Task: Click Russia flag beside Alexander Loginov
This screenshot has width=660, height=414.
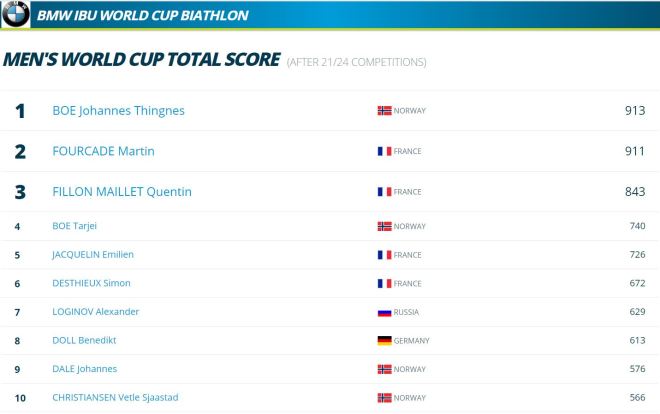Action: 384,312
